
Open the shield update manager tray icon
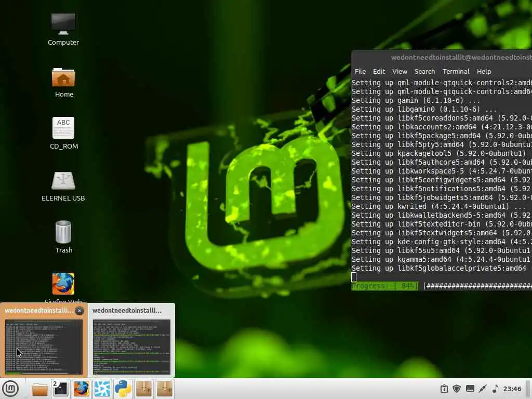click(457, 389)
